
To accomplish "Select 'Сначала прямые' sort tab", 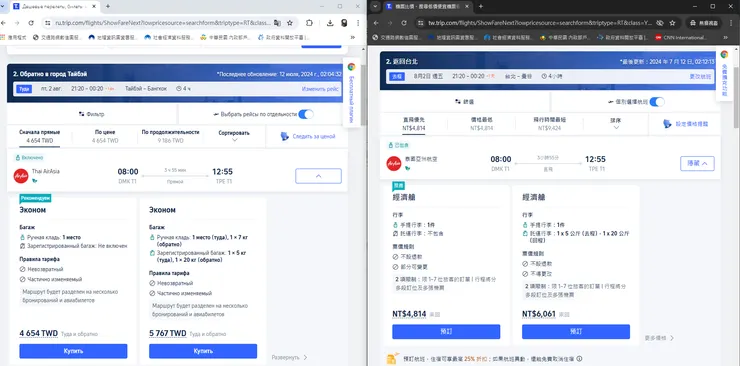I will pyautogui.click(x=40, y=136).
